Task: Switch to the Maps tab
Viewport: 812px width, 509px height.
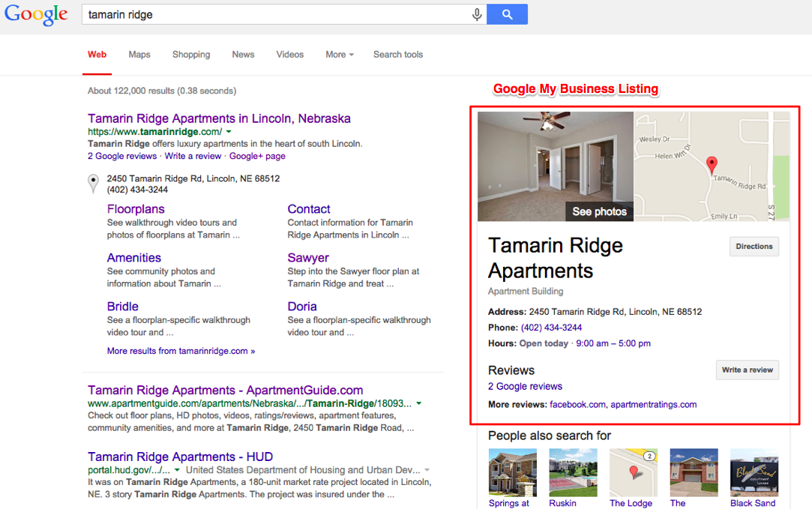Action: [139, 55]
